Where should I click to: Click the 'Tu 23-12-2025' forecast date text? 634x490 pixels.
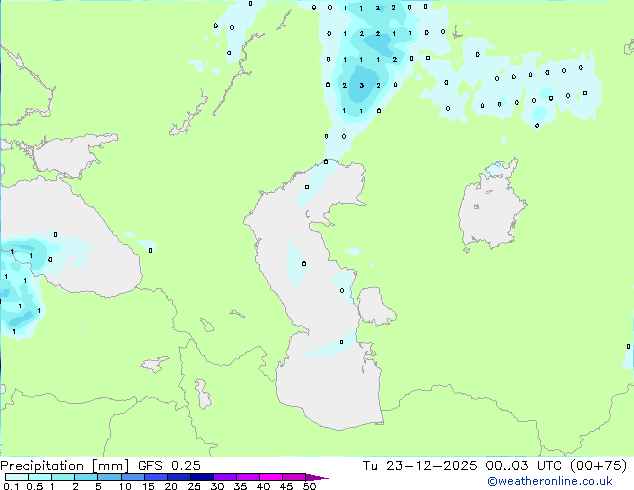coord(420,466)
